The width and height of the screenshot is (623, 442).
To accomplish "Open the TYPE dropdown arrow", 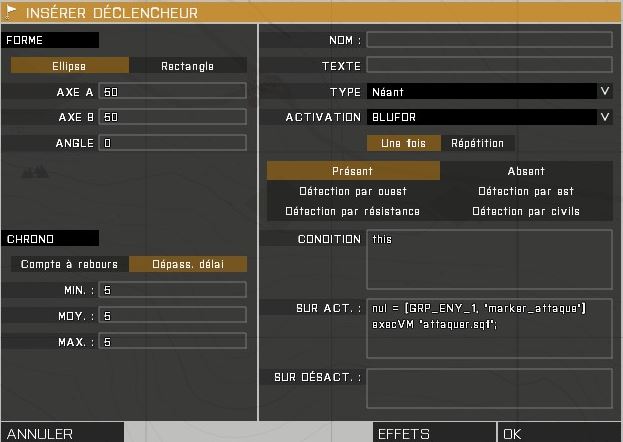I will tap(604, 92).
